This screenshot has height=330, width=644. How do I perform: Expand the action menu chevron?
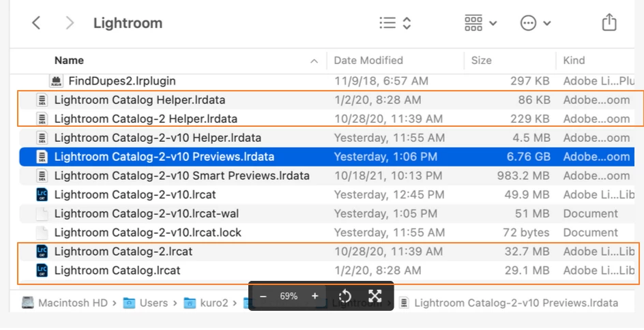coord(546,23)
